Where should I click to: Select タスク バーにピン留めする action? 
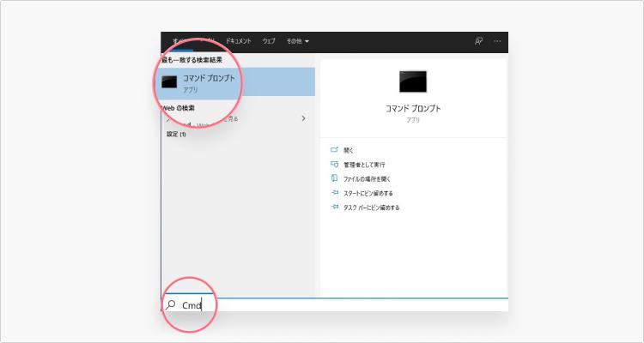(x=371, y=208)
